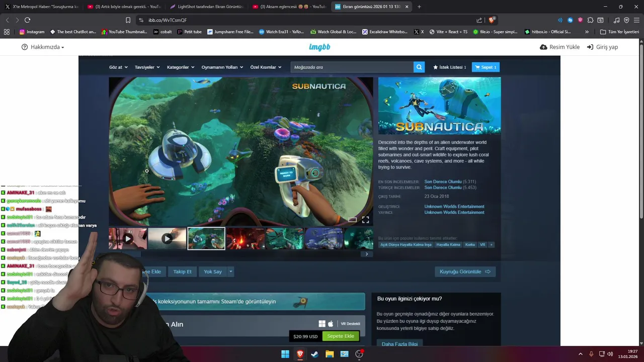Viewport: 644px width, 362px height.
Task: Click the first video thumbnail in the Subnautica strip
Action: pos(128,238)
